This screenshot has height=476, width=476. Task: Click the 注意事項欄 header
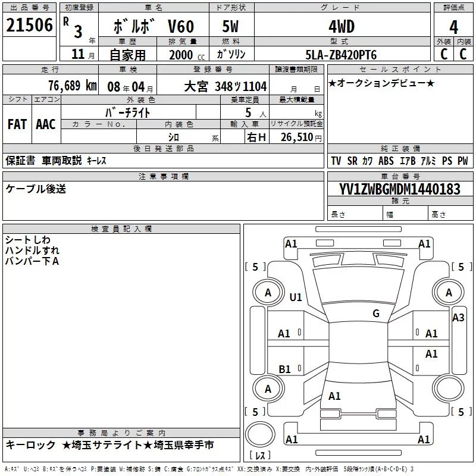(x=163, y=176)
